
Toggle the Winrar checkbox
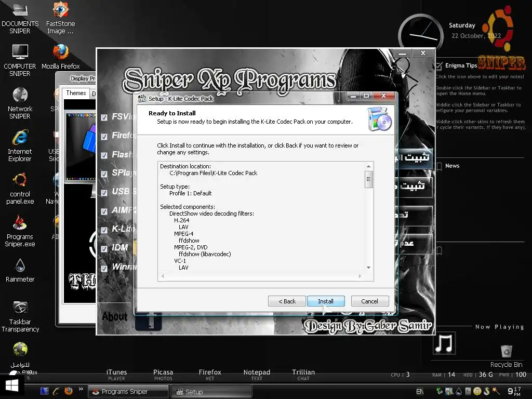(x=104, y=269)
